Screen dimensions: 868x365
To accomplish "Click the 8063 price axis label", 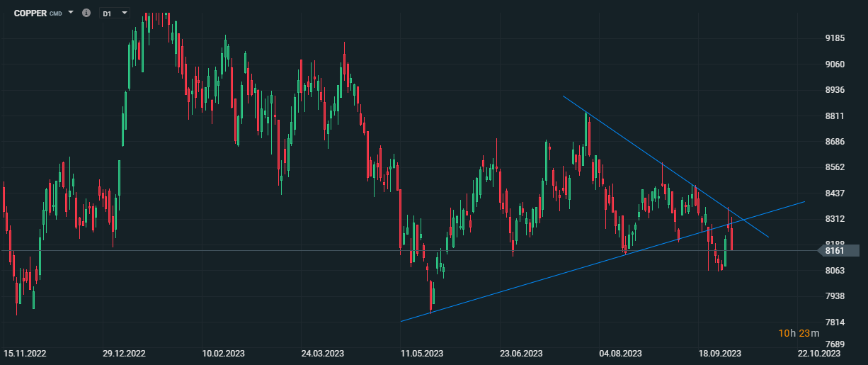I will (835, 270).
